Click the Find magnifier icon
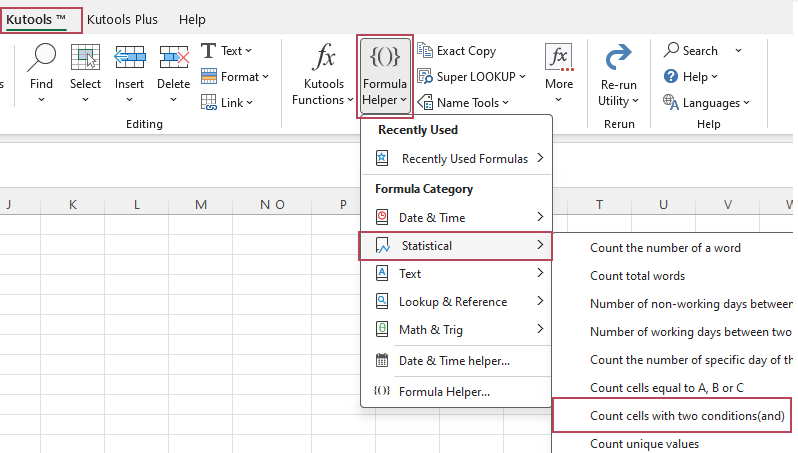This screenshot has height=453, width=798. pos(41,57)
